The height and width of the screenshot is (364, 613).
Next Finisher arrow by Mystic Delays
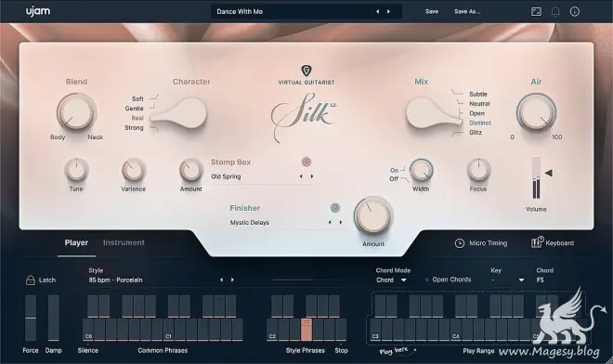click(x=341, y=222)
